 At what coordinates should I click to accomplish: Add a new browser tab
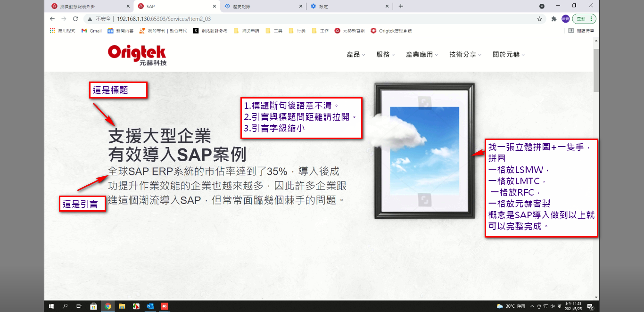tap(401, 6)
